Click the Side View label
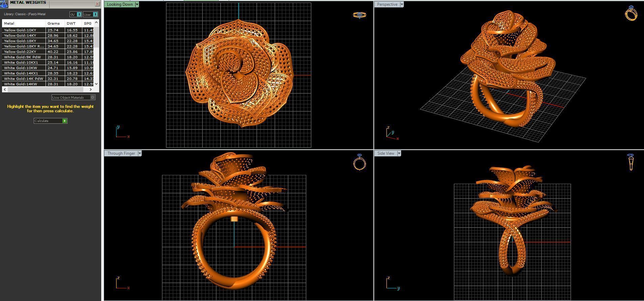644x301 pixels. [x=386, y=153]
